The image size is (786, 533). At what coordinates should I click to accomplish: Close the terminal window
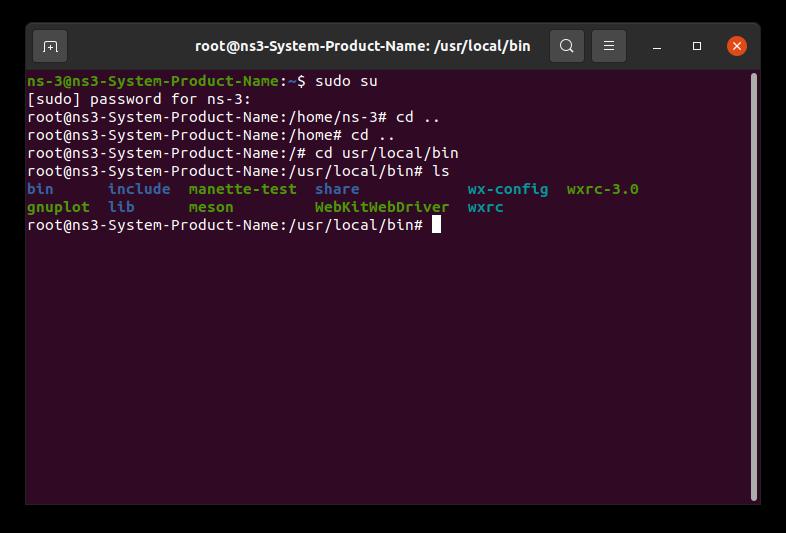pyautogui.click(x=737, y=46)
